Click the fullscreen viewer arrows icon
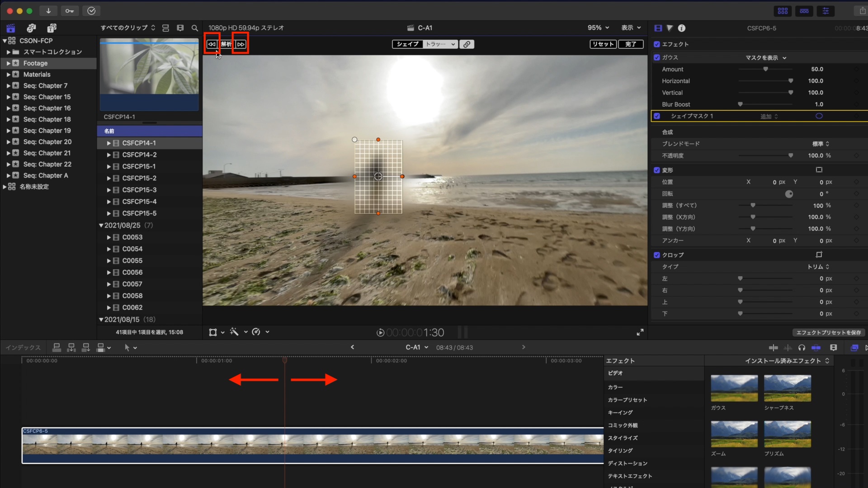 click(x=640, y=332)
